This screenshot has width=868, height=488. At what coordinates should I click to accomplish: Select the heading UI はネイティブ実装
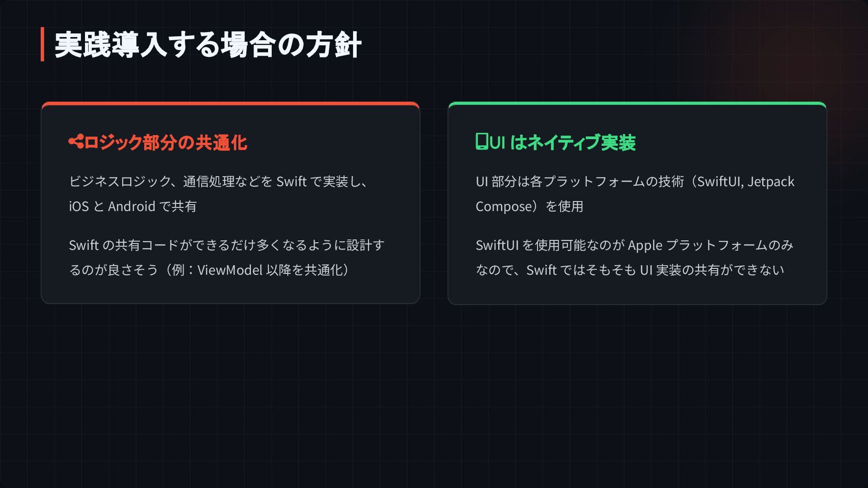click(562, 143)
